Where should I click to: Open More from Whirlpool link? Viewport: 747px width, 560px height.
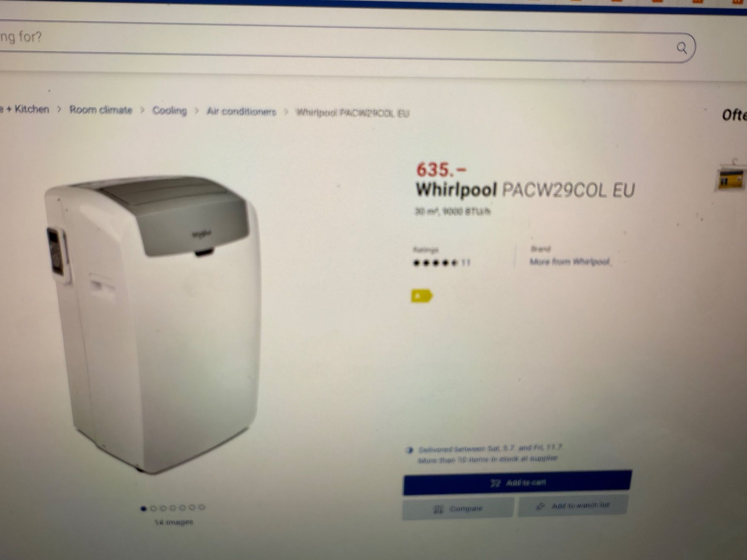click(x=569, y=262)
